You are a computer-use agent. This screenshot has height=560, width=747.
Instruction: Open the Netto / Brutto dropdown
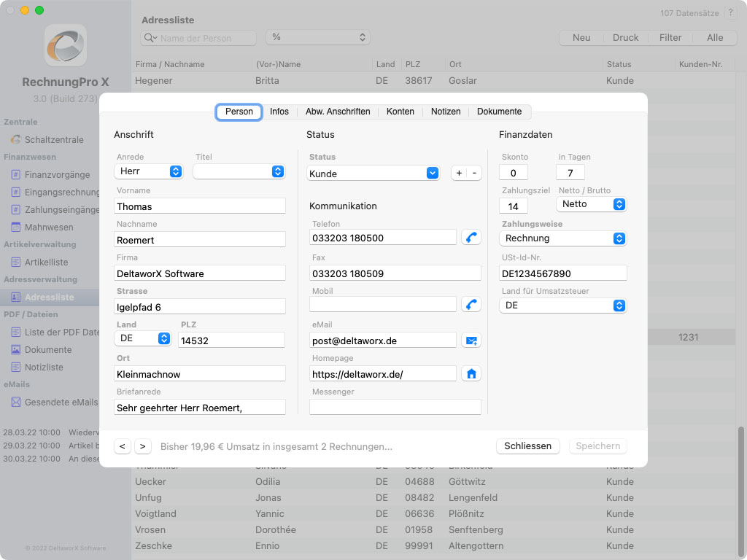(x=591, y=204)
